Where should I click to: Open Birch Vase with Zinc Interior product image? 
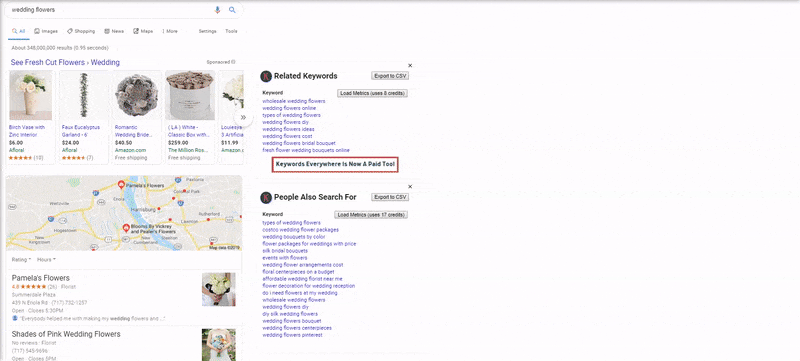[x=31, y=95]
